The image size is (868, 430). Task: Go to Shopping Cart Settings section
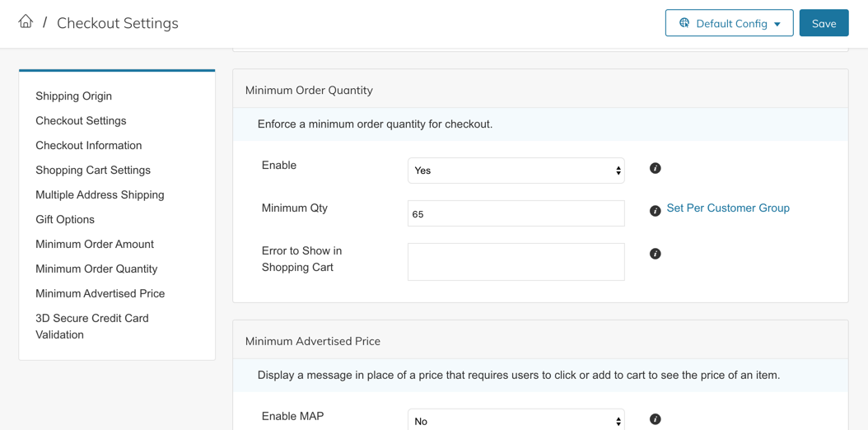[93, 170]
